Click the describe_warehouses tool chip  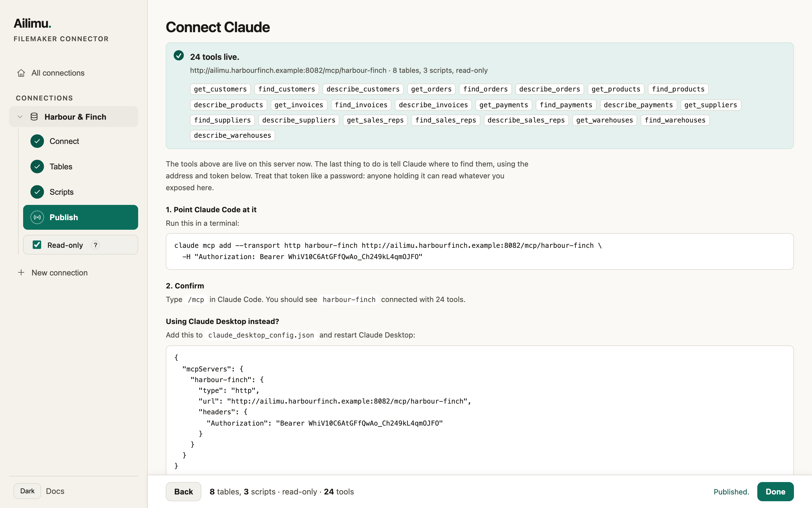pyautogui.click(x=233, y=135)
